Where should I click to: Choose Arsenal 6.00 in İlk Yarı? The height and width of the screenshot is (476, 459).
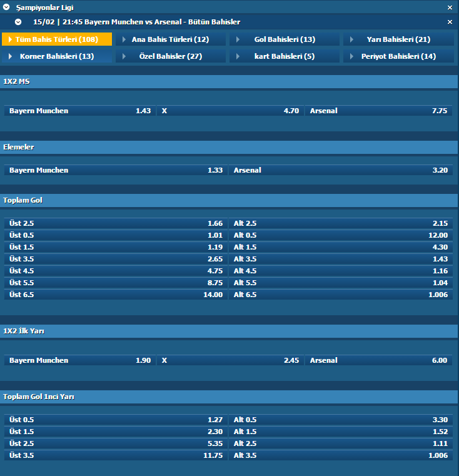[x=378, y=360]
